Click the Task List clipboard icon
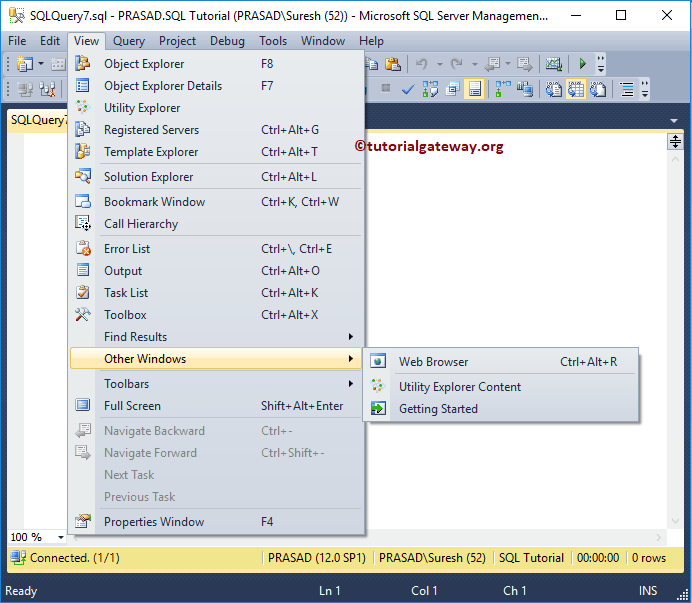Screen dimensions: 692x603 pyautogui.click(x=83, y=292)
